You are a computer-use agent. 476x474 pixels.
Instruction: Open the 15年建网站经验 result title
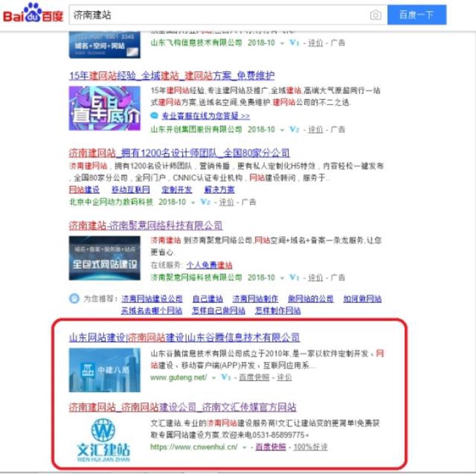pyautogui.click(x=172, y=76)
